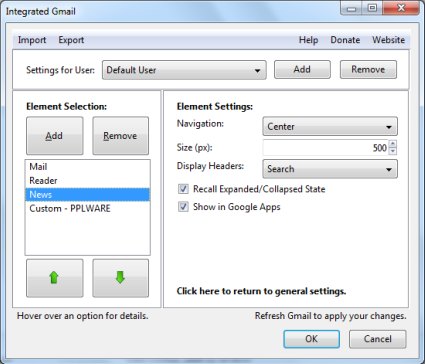Confirm settings with OK

click(x=312, y=339)
